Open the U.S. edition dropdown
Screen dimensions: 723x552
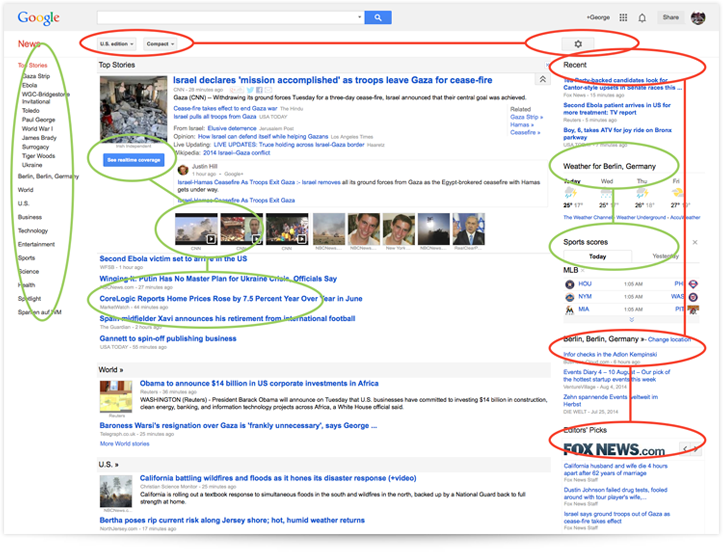click(x=117, y=44)
